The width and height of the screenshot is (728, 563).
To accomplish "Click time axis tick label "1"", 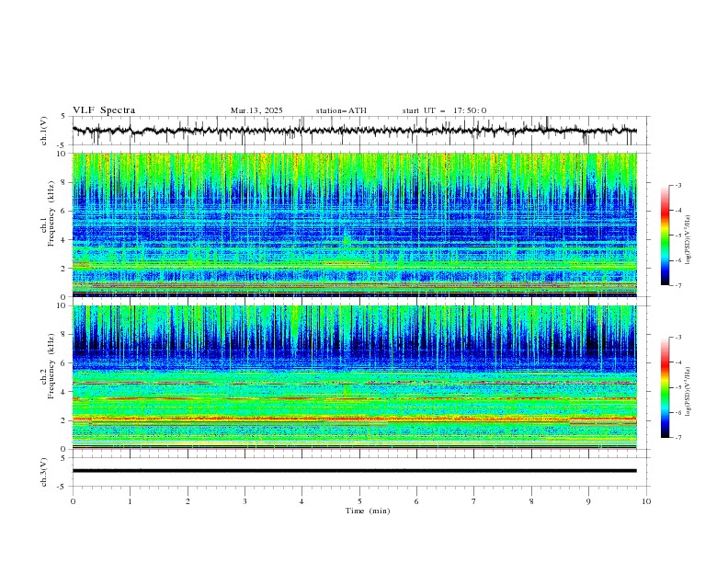I will [x=130, y=501].
